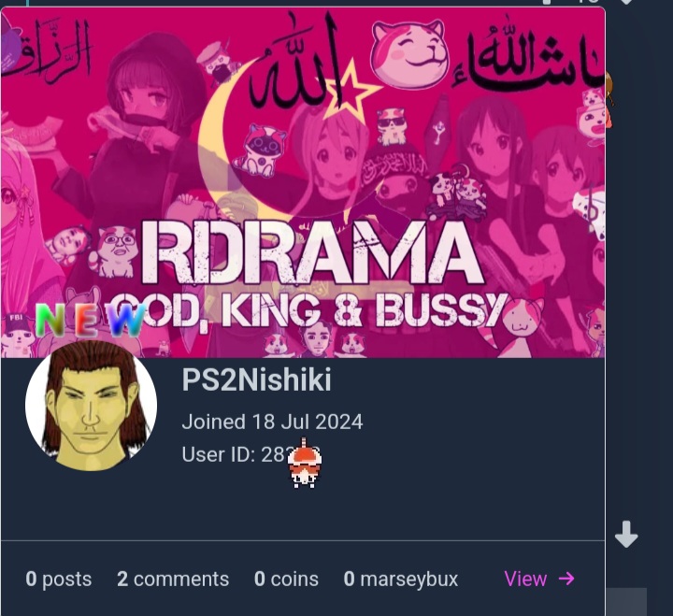
Task: Click the yellow star outline in the banner
Action: (351, 91)
